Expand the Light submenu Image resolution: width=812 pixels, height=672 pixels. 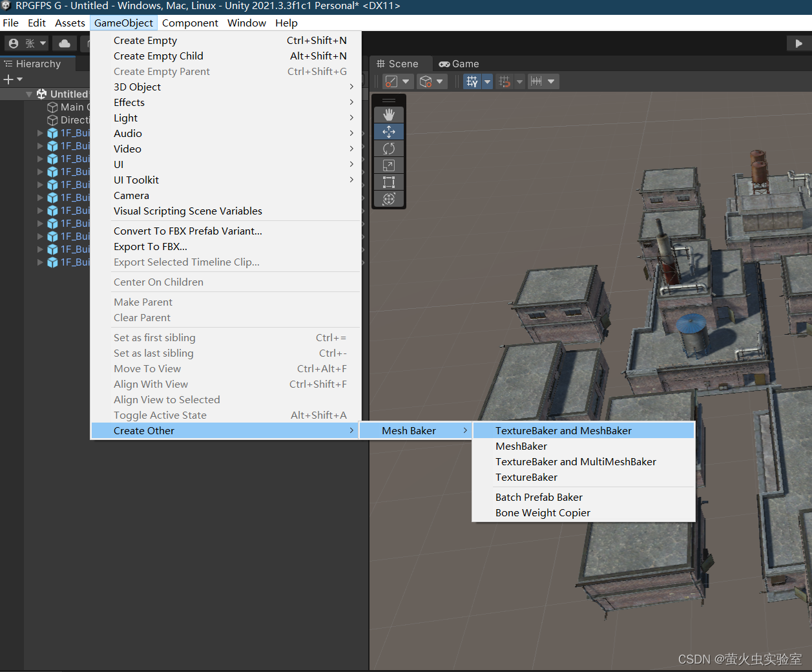click(225, 118)
